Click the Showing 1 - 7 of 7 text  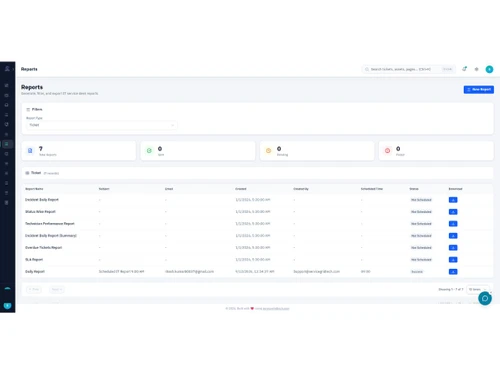(x=451, y=289)
